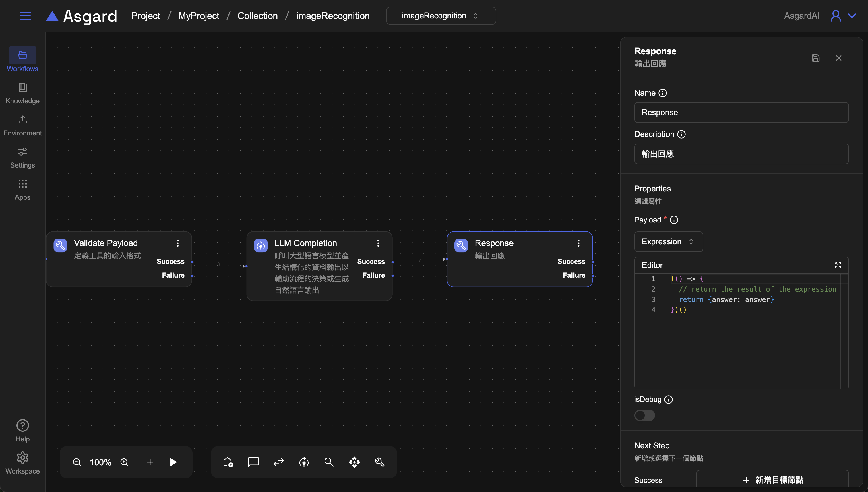Image resolution: width=868 pixels, height=492 pixels.
Task: Click the comment bubble tool icon
Action: [253, 462]
